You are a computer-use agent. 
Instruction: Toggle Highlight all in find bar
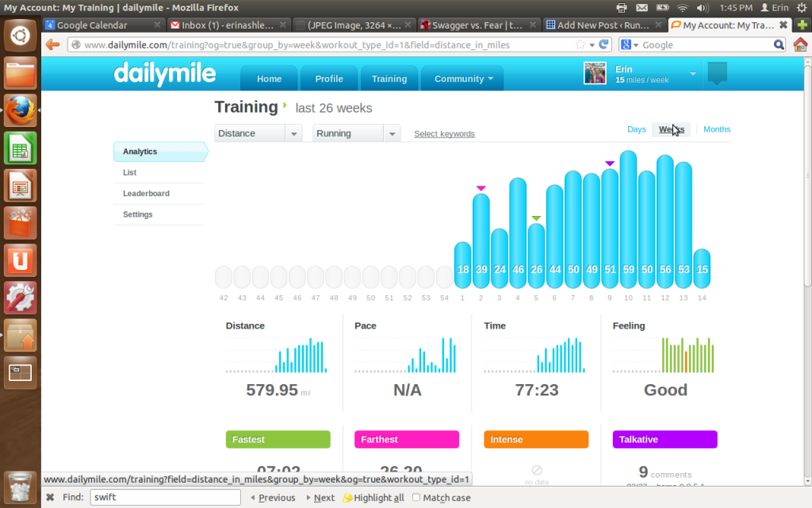[373, 498]
